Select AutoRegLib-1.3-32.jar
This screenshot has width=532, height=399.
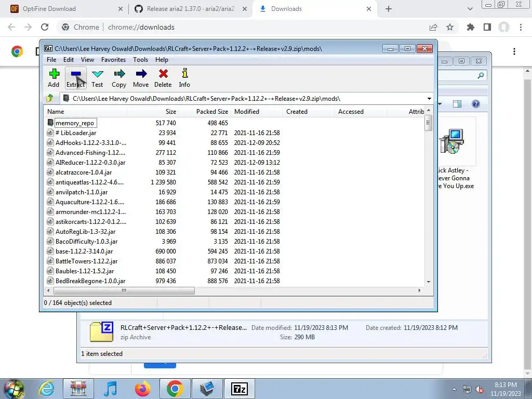coord(86,231)
